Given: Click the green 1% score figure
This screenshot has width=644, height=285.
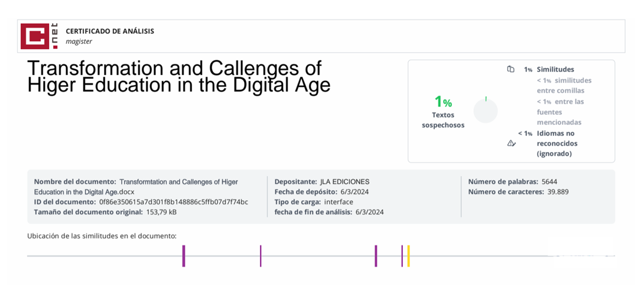Looking at the screenshot, I should (x=443, y=102).
